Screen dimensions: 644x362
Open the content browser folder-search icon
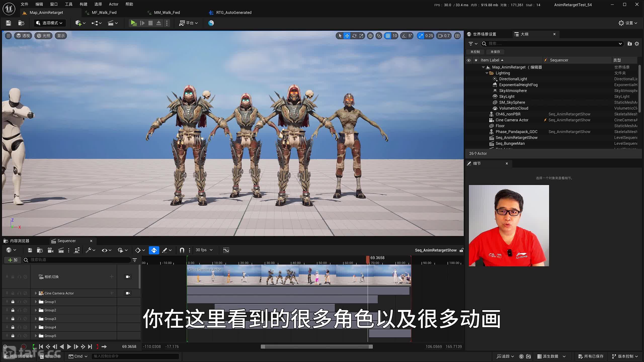pos(21,23)
